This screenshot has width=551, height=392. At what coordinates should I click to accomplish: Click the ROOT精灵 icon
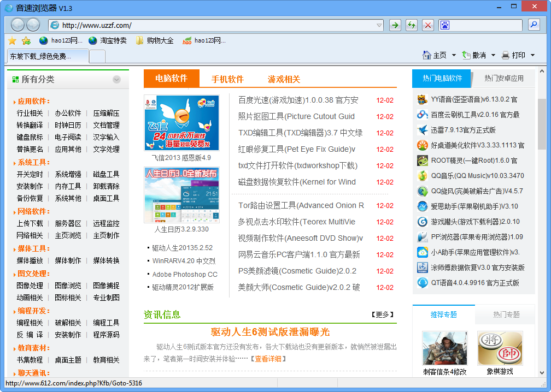423,161
